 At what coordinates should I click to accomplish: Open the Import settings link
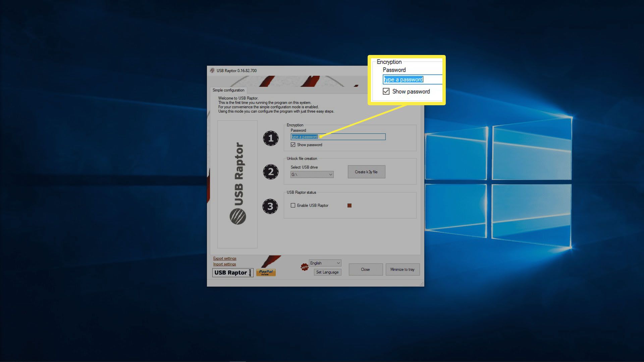tap(224, 264)
